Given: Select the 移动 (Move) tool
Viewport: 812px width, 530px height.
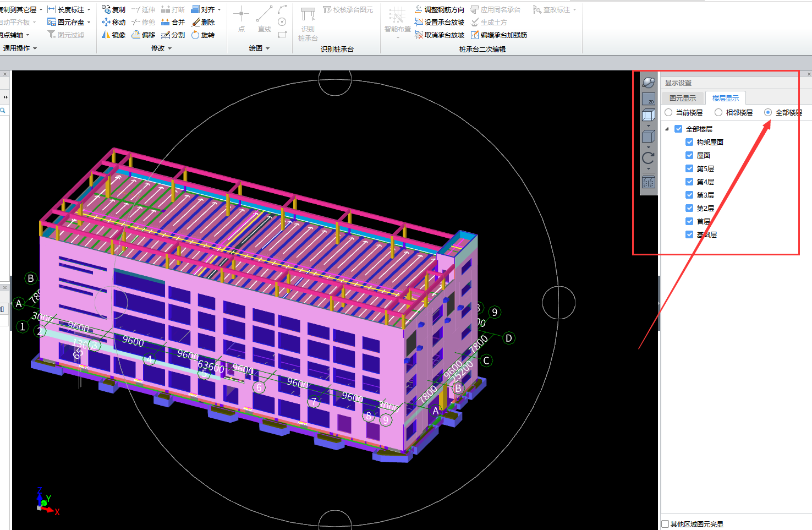Looking at the screenshot, I should [113, 22].
